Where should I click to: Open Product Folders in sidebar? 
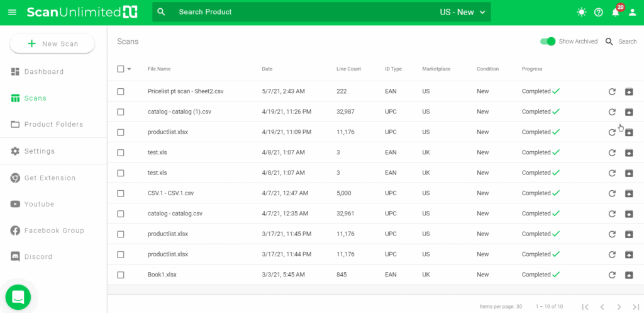[53, 125]
